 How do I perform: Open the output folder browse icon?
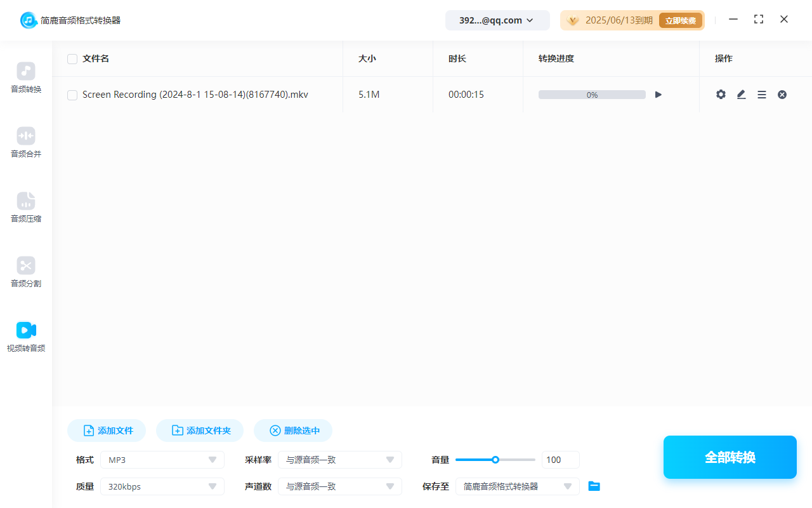(x=594, y=486)
